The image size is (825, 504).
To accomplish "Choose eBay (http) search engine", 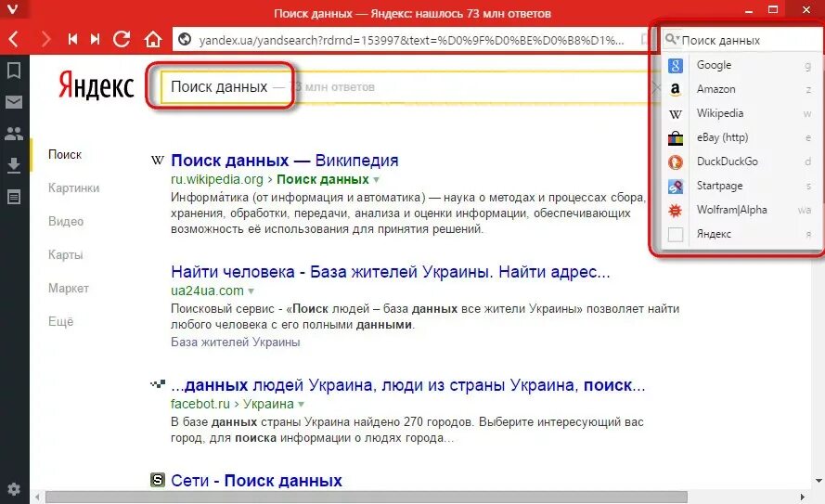I will click(x=740, y=138).
